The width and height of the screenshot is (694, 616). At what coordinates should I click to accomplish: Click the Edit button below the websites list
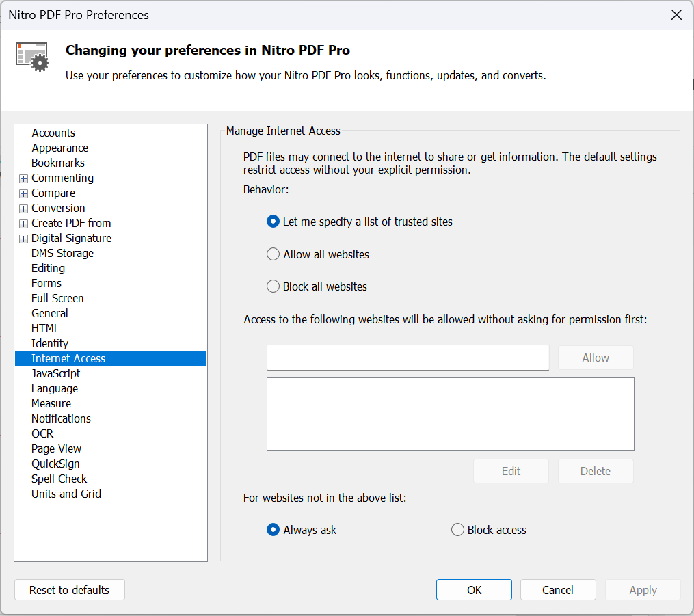[x=511, y=471]
